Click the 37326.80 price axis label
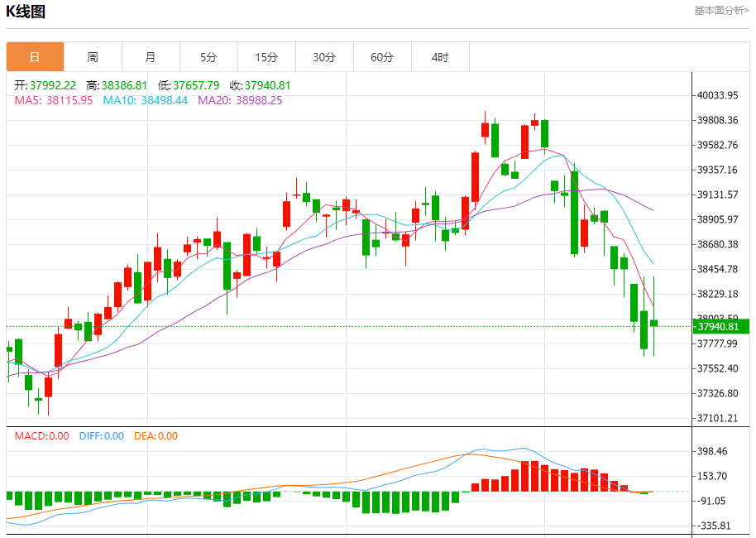 (x=717, y=394)
